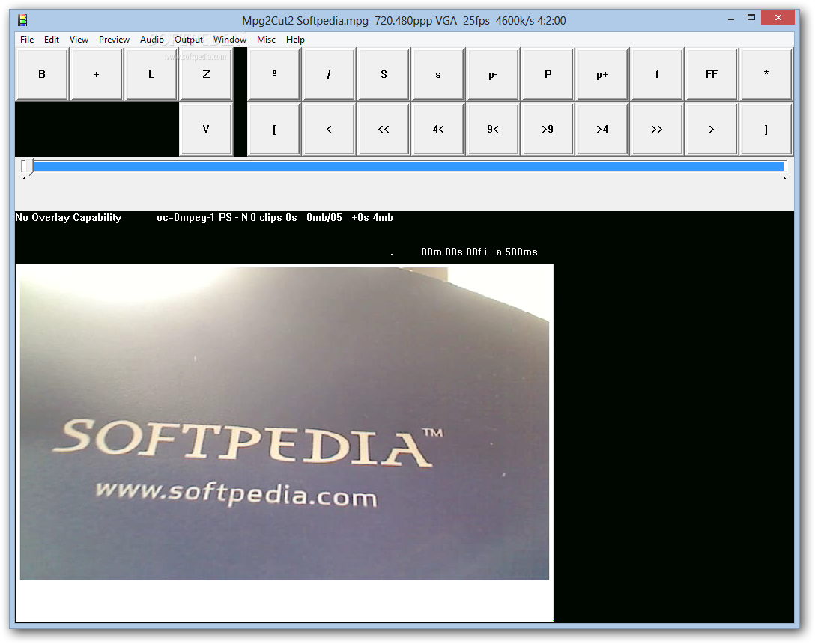Click the L toolbar button
Image resolution: width=815 pixels, height=644 pixels.
tap(151, 74)
